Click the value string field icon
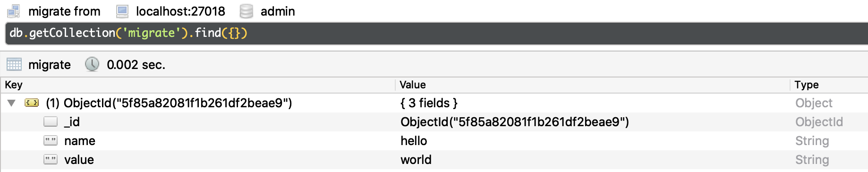This screenshot has height=172, width=868. (51, 159)
